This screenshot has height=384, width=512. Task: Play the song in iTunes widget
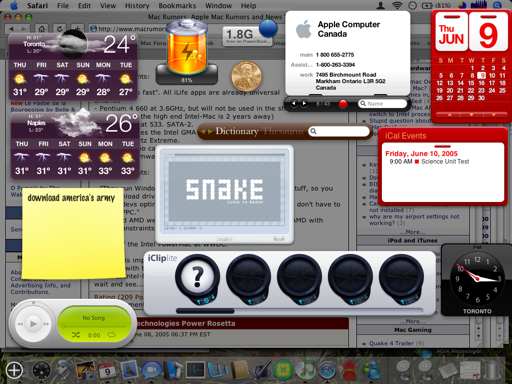click(x=33, y=323)
